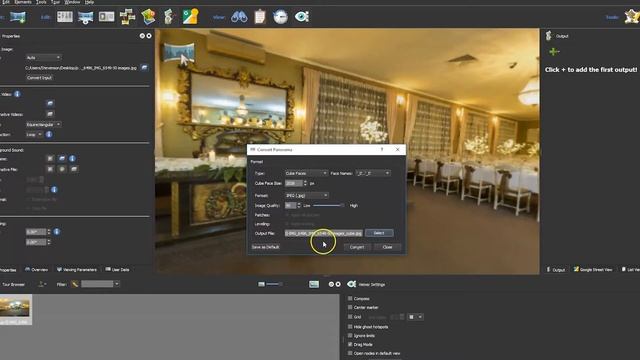Click Close button in Convert Panorama dialog

(x=387, y=247)
